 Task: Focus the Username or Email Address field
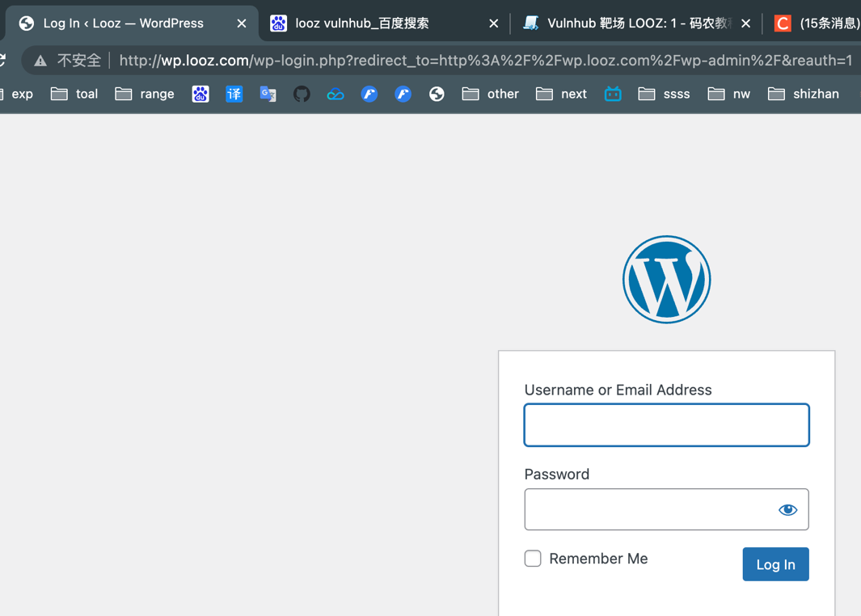click(x=667, y=425)
